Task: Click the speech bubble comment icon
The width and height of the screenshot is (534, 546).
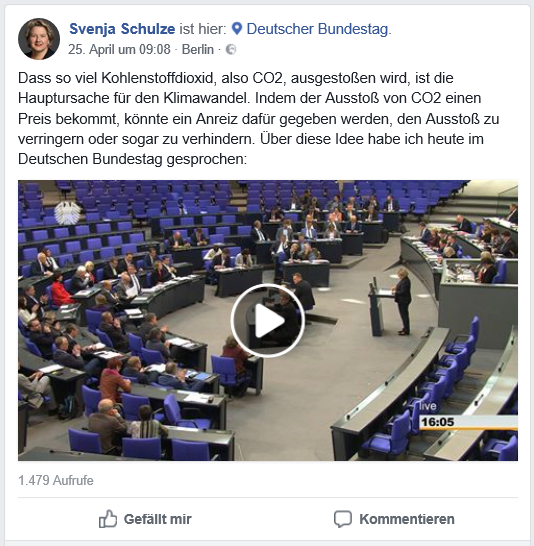Action: (x=343, y=519)
